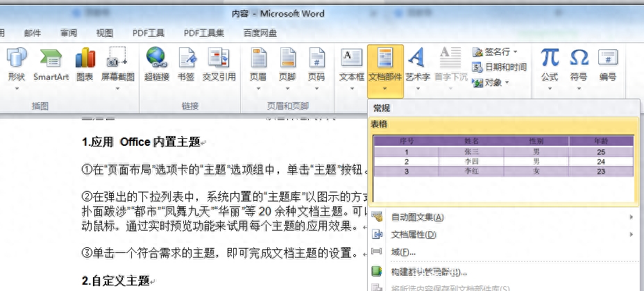Click the paragraph starting with ③单击一个符合需求的主题

tap(222, 252)
